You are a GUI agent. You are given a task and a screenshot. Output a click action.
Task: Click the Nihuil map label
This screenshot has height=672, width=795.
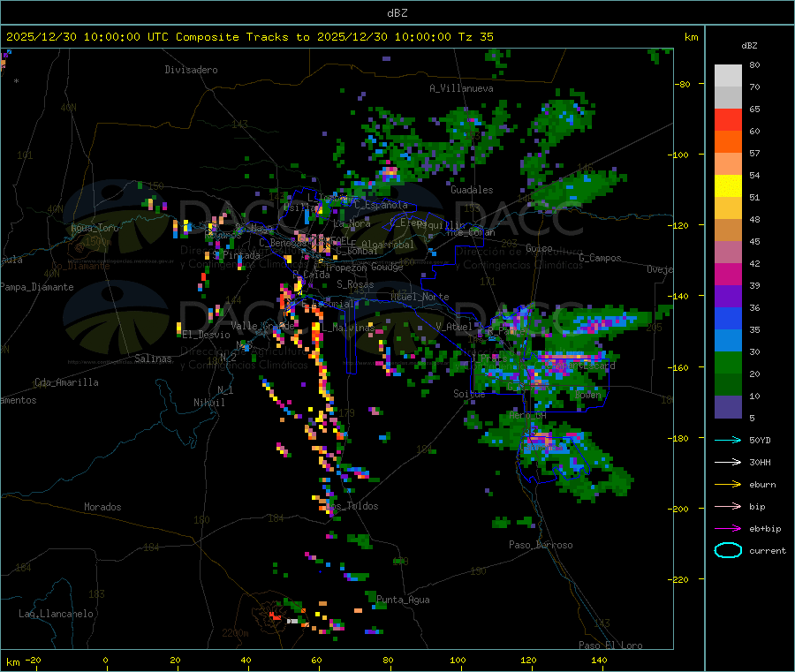[x=209, y=403]
